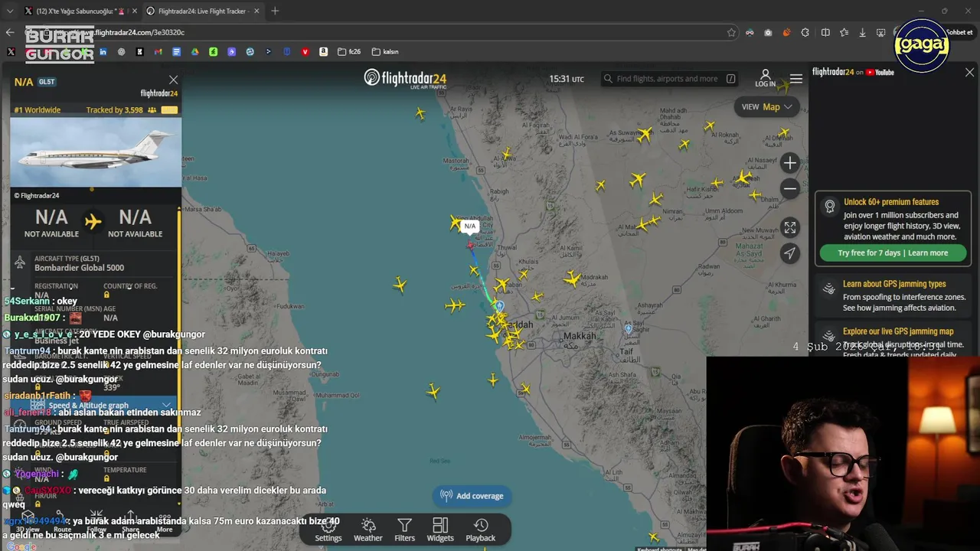The height and width of the screenshot is (551, 980).
Task: Open the X bookmark in bookmarks bar
Action: [x=11, y=52]
